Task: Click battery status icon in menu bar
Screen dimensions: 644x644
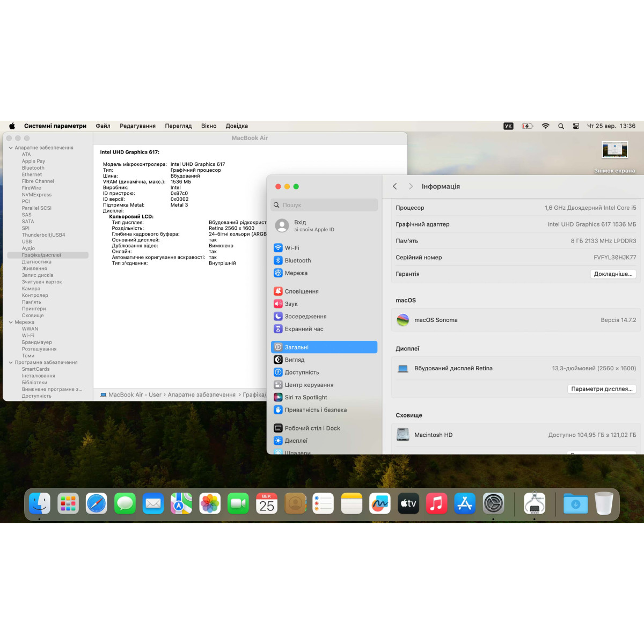Action: pos(528,126)
